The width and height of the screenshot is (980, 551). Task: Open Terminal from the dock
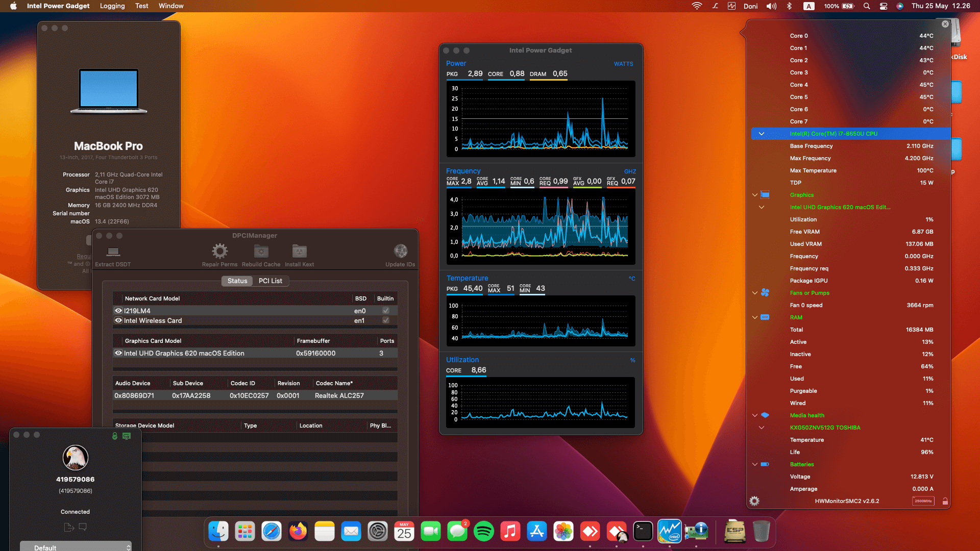[x=643, y=532]
